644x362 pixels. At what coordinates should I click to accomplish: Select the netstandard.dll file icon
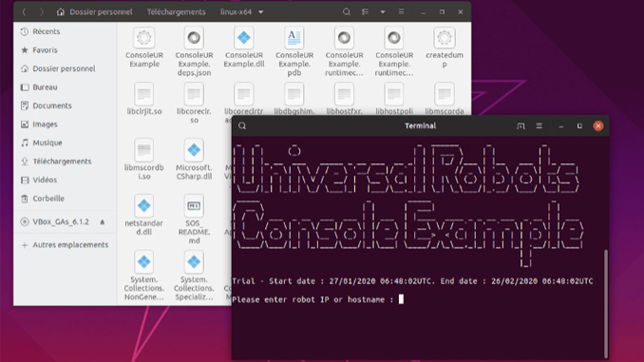(x=144, y=206)
